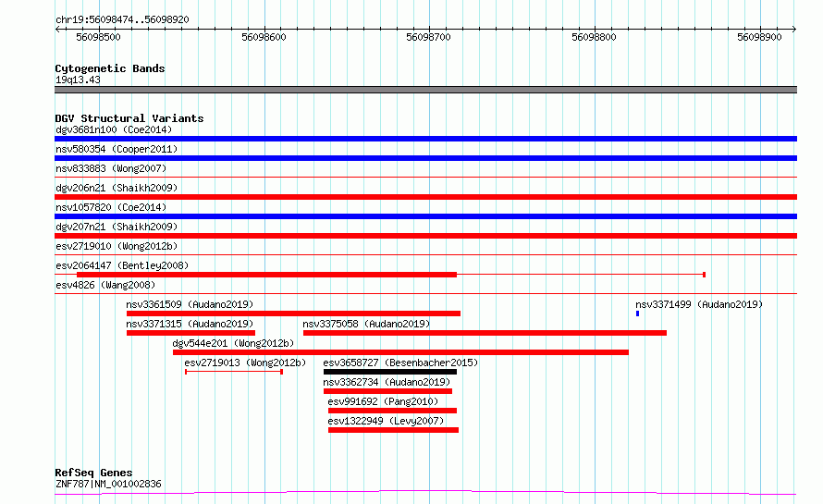Click the left scroll arrow on the ruler
Viewport: 823px width, 504px height.
[x=58, y=30]
